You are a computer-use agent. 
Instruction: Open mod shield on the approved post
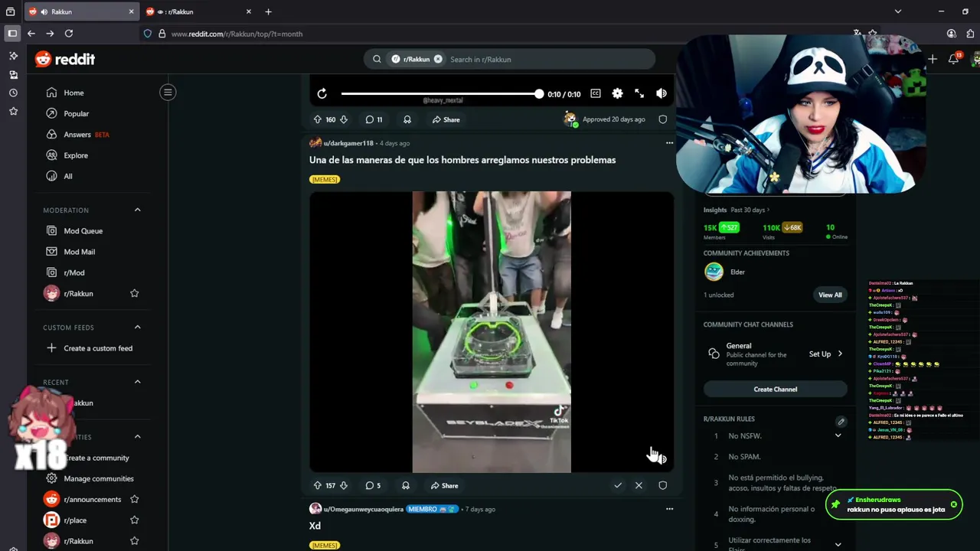[663, 119]
